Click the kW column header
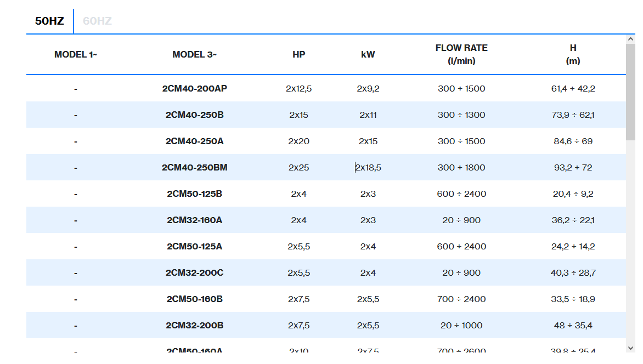Screen dimensions: 643x364 point(368,54)
